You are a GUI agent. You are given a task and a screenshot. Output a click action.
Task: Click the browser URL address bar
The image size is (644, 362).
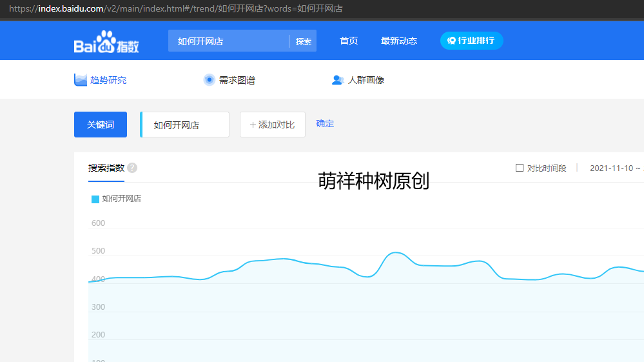[176, 8]
